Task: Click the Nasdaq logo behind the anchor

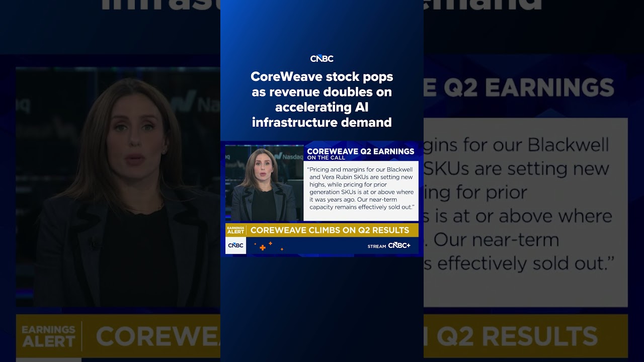Action: click(289, 157)
